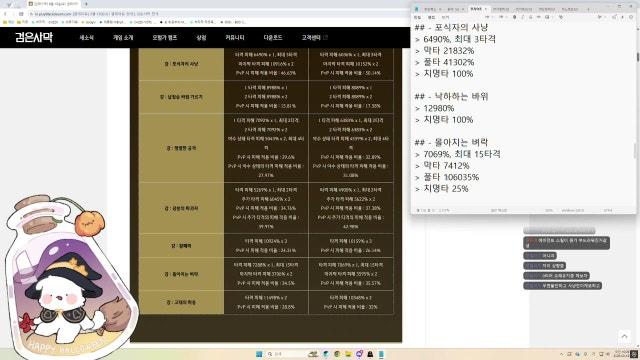Open the 커뮤니티 menu item

[x=235, y=38]
